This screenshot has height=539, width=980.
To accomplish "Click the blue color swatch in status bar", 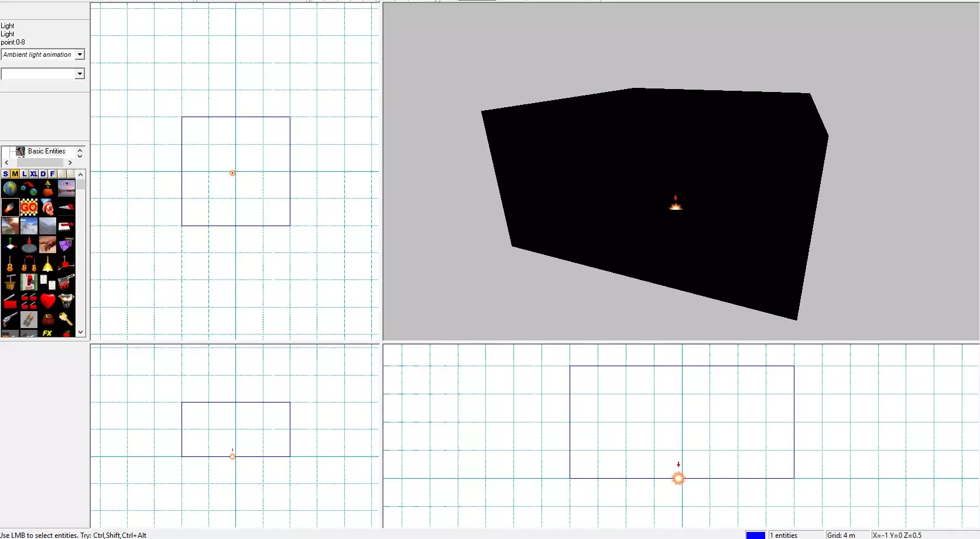I will [x=755, y=535].
